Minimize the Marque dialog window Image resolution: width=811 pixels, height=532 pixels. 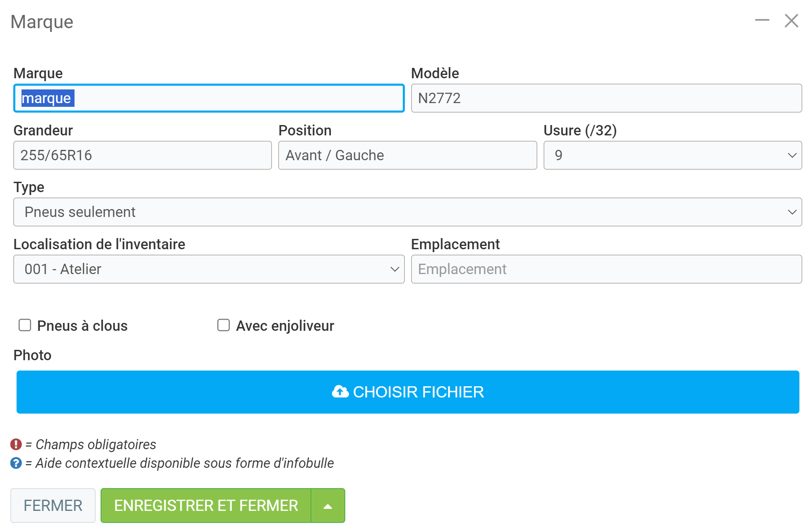(762, 20)
